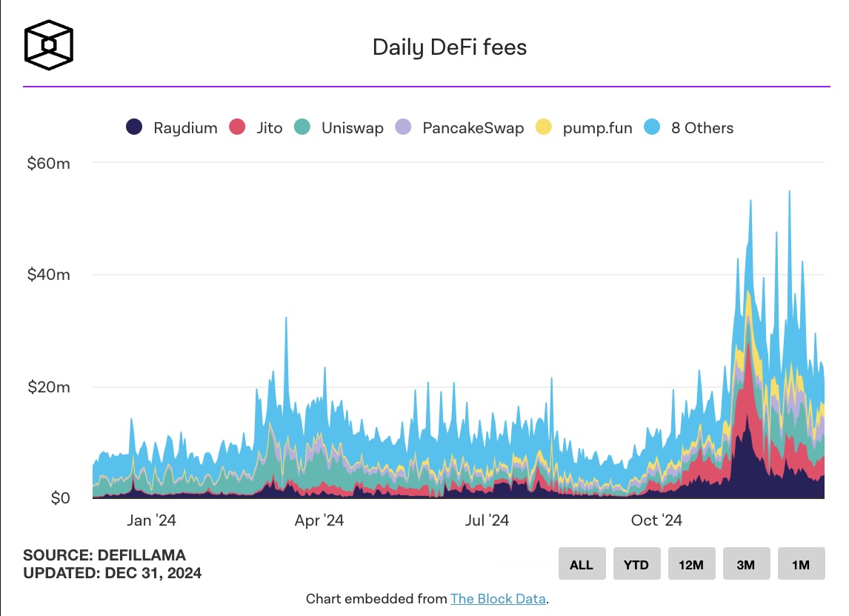Toggle the 8 Others legend series
The height and width of the screenshot is (616, 849).
689,128
